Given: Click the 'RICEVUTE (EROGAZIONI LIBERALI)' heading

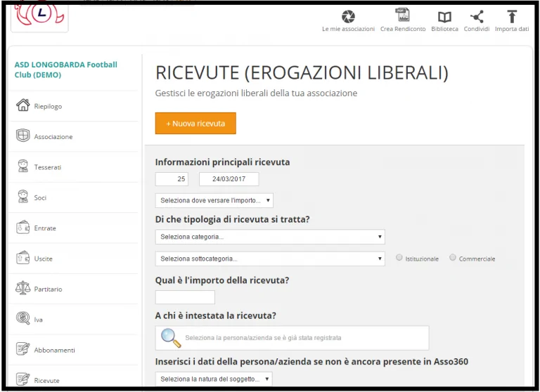Looking at the screenshot, I should pyautogui.click(x=302, y=72).
